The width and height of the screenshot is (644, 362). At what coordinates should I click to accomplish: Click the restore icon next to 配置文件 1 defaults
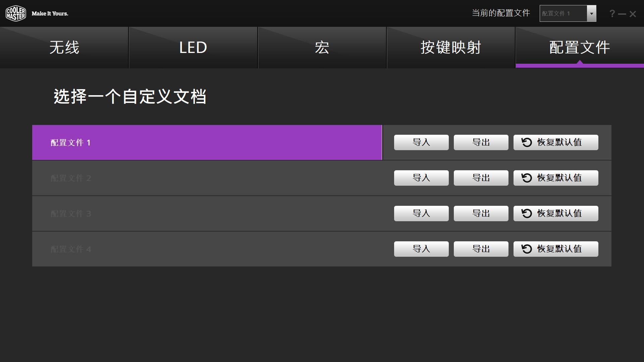coord(526,142)
